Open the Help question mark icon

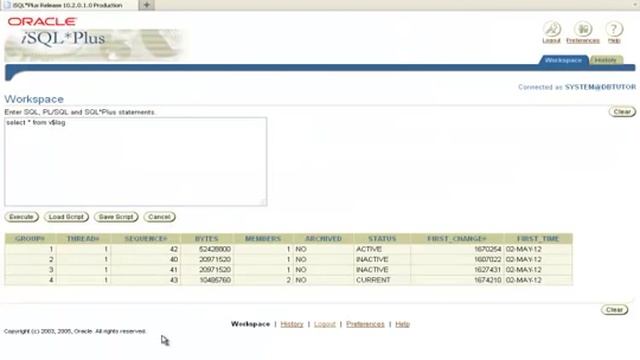[614, 29]
